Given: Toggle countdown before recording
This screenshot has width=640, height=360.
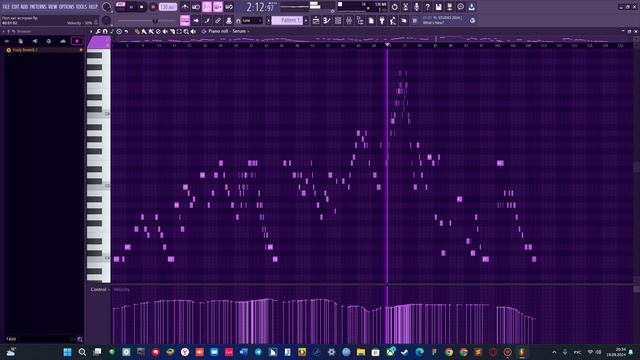Looking at the screenshot, I should [207, 7].
